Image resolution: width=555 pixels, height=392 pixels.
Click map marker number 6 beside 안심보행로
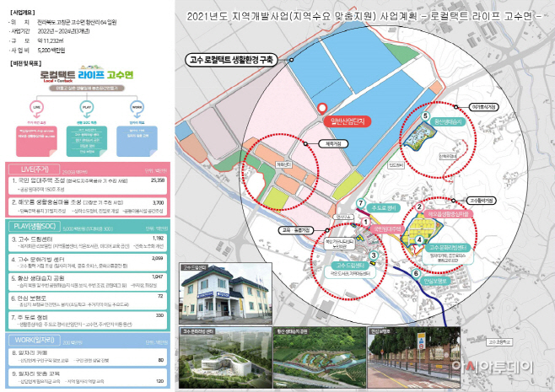coord(416,273)
